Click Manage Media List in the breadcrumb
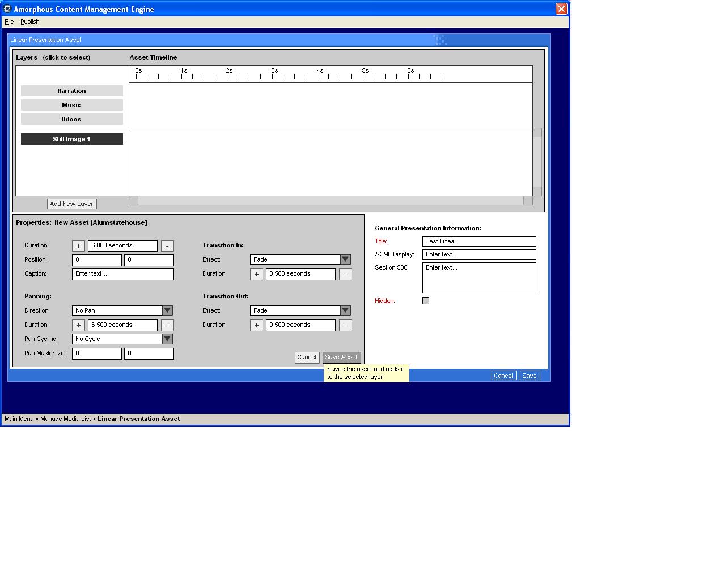 coord(65,419)
